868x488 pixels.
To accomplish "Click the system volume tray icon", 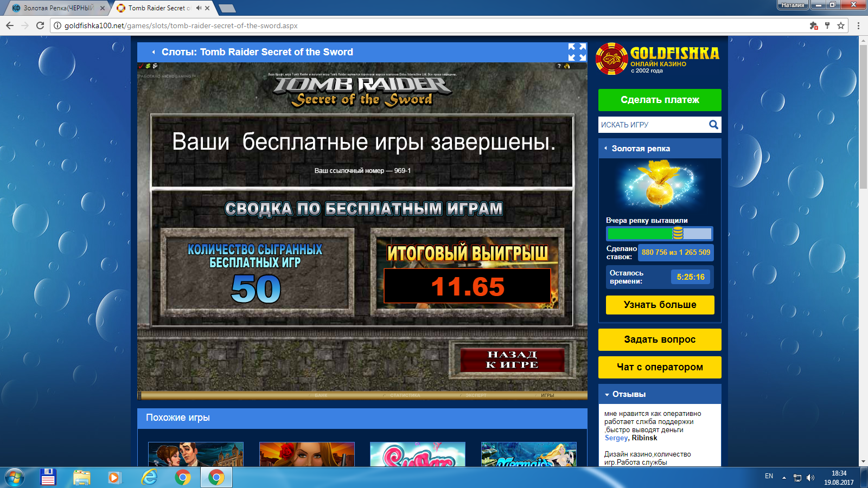I will (810, 477).
